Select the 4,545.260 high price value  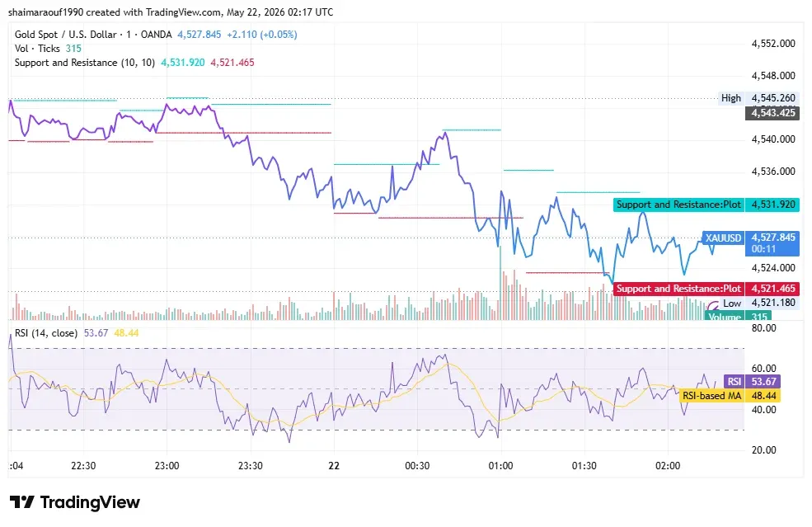click(x=773, y=98)
